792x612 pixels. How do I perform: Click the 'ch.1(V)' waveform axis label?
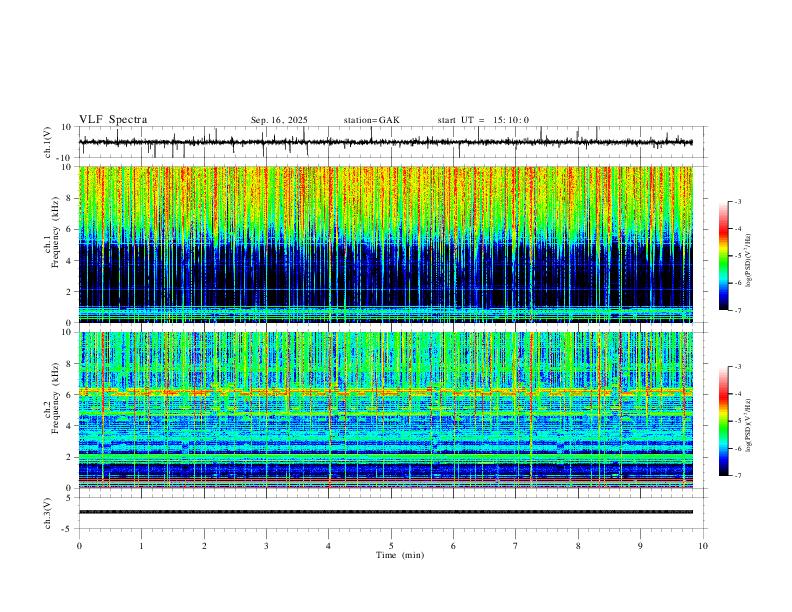pyautogui.click(x=48, y=142)
